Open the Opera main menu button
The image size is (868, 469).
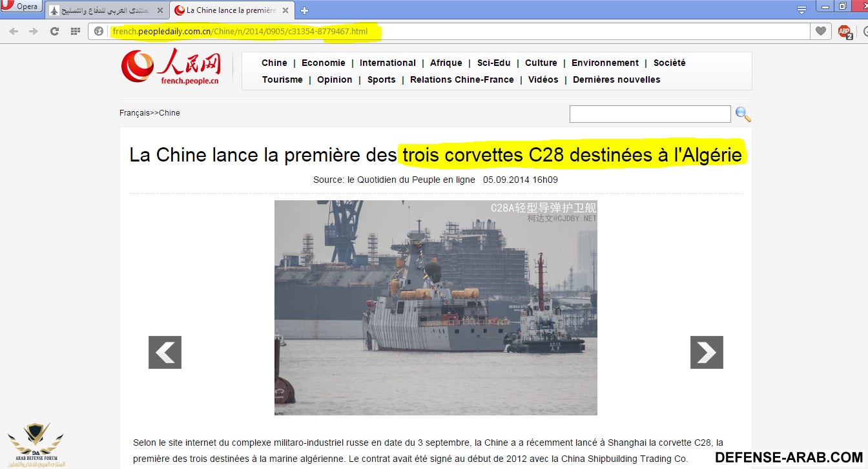[21, 6]
